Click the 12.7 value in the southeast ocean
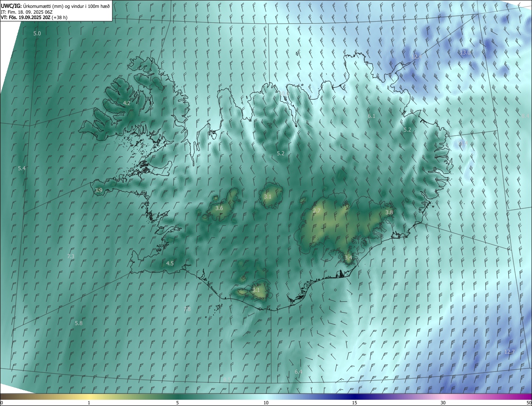 [x=509, y=352]
